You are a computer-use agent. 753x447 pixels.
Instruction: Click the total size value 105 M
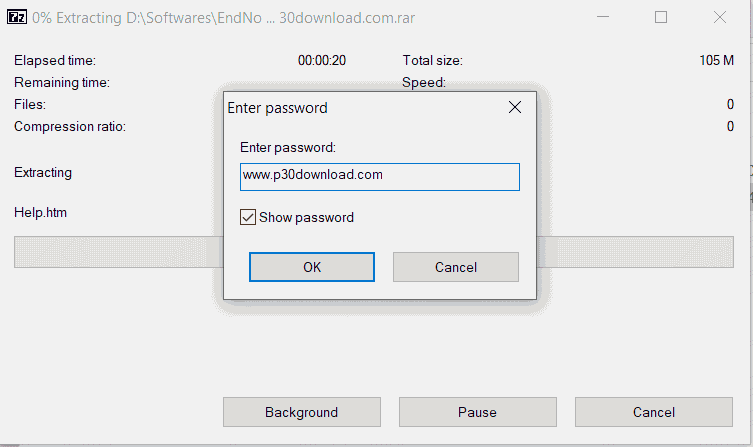pyautogui.click(x=716, y=60)
